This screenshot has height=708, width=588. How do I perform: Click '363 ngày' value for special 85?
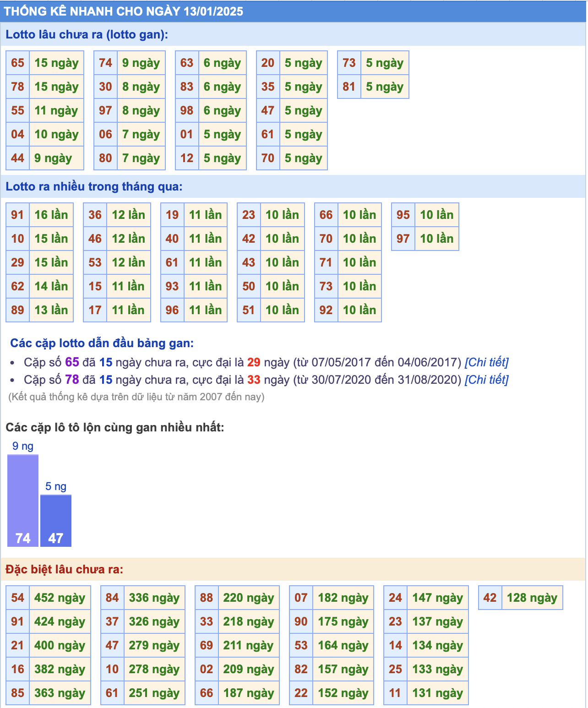click(60, 693)
